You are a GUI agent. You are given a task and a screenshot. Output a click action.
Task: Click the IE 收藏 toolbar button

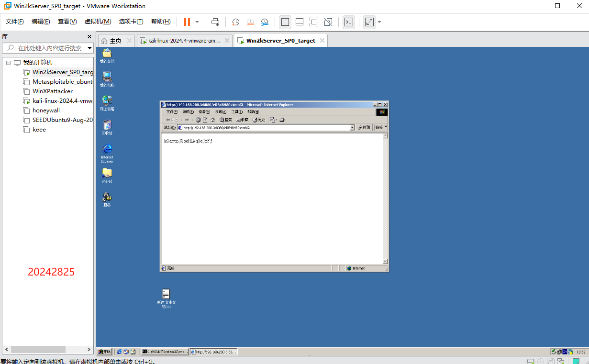coord(242,120)
